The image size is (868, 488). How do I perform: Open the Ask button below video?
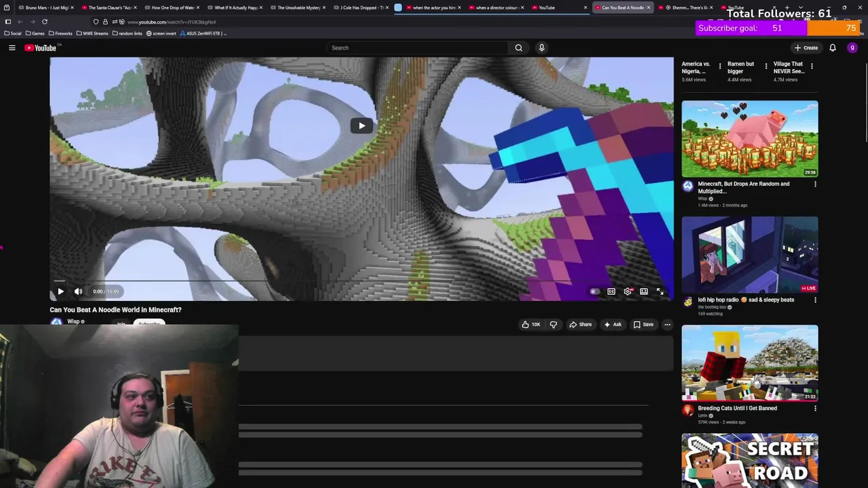[612, 325]
